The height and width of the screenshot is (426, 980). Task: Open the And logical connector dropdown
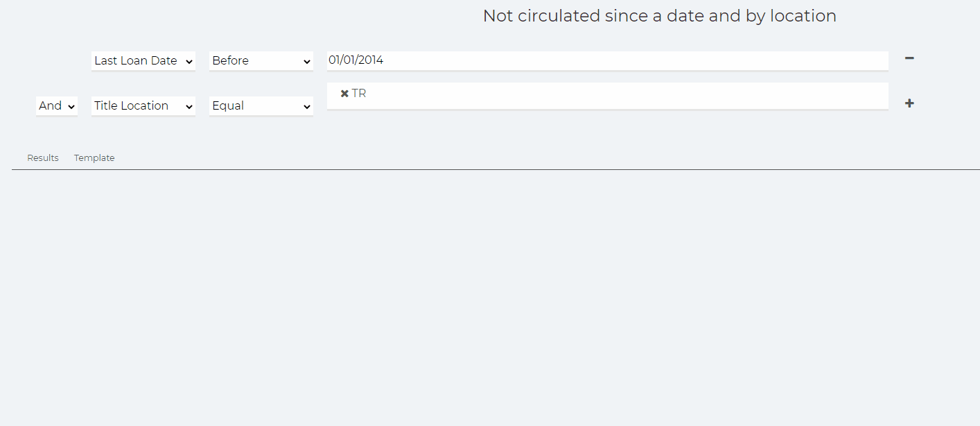pyautogui.click(x=57, y=105)
